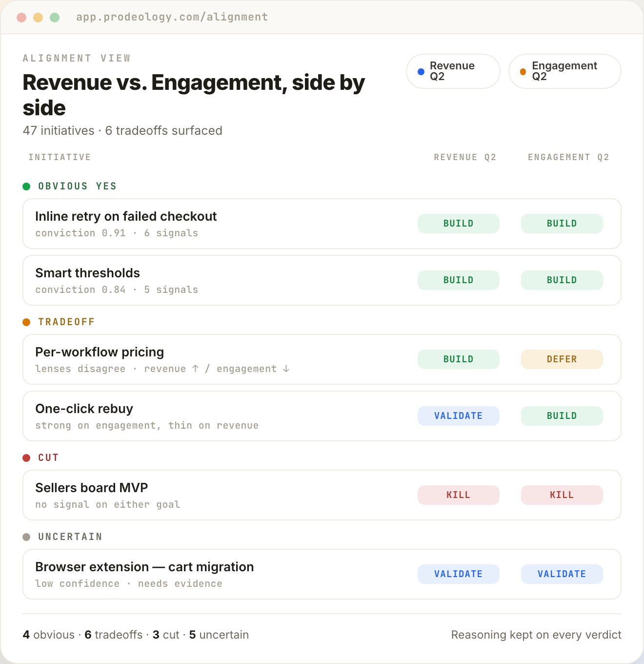Open the One-click rebuy initiative
644x664 pixels.
point(322,416)
